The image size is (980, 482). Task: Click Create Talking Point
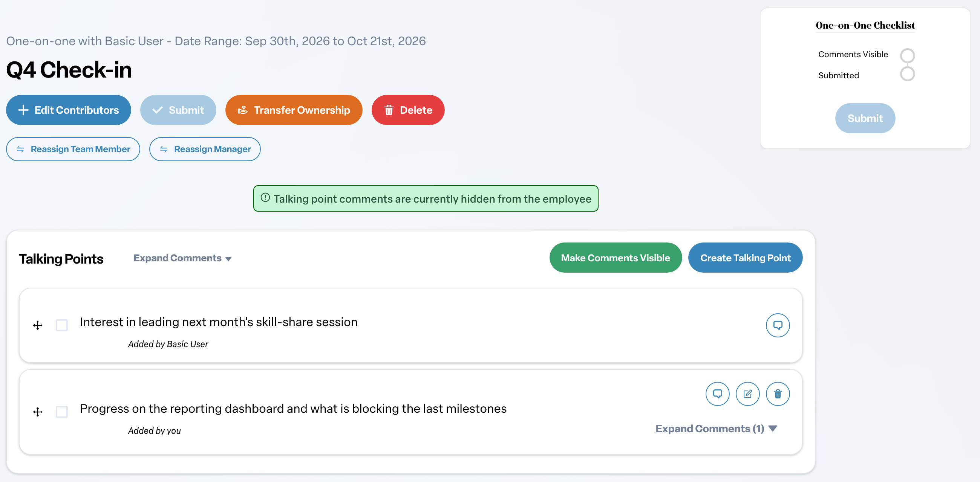pyautogui.click(x=745, y=257)
